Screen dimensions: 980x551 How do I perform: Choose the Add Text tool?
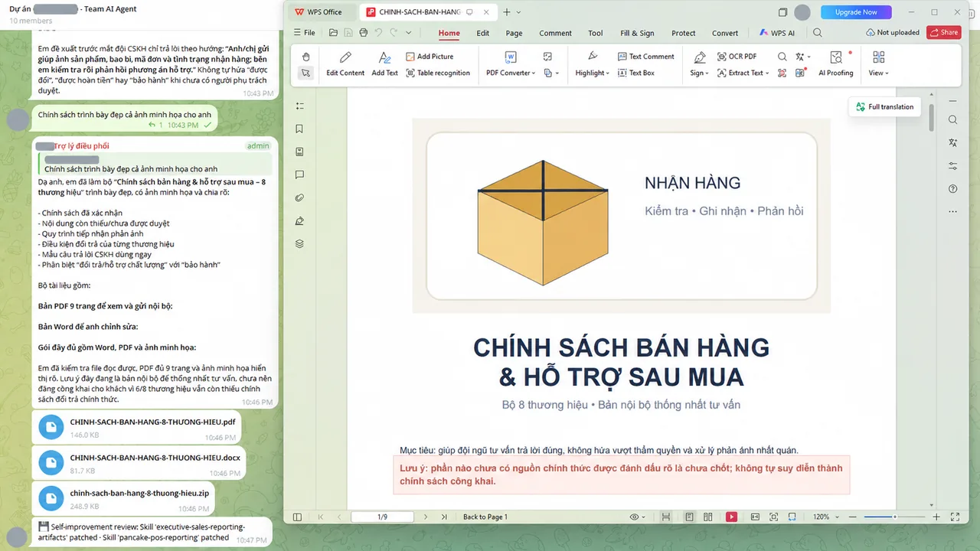pos(384,64)
